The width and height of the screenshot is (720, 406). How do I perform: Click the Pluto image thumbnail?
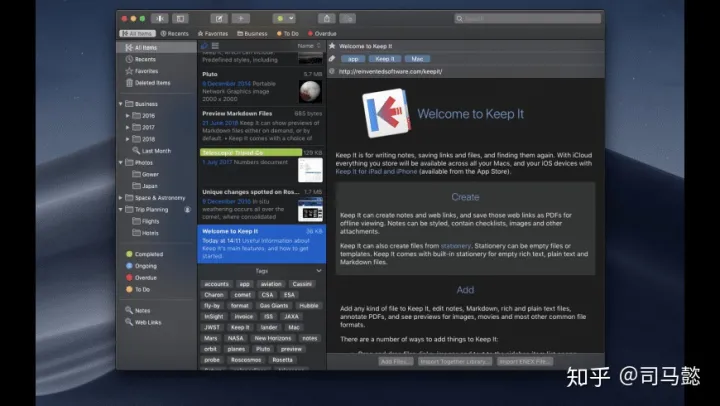[x=310, y=91]
